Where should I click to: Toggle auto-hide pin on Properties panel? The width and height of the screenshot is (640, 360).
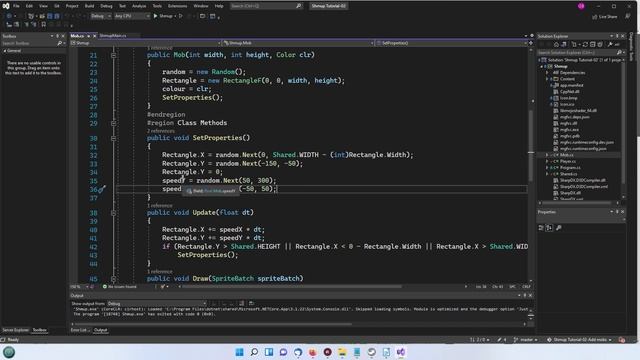[x=617, y=212]
